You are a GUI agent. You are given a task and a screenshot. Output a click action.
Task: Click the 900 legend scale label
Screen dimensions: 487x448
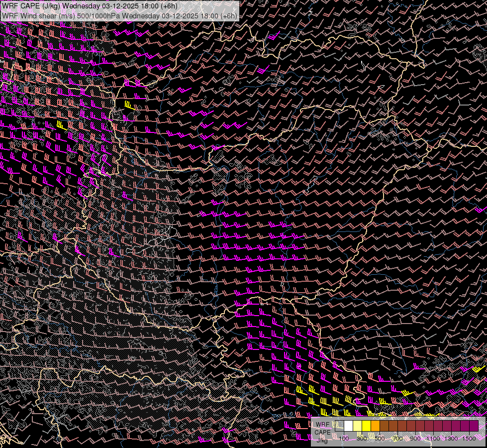coord(415,439)
